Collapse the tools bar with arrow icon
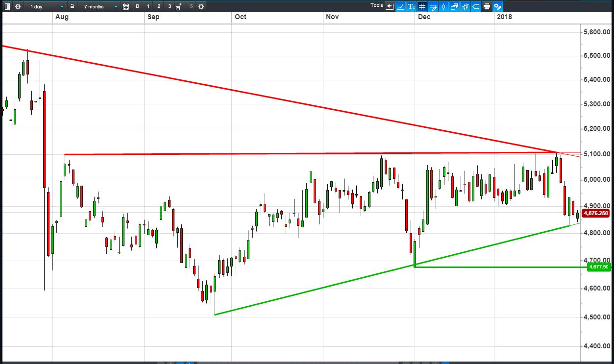 pos(390,6)
